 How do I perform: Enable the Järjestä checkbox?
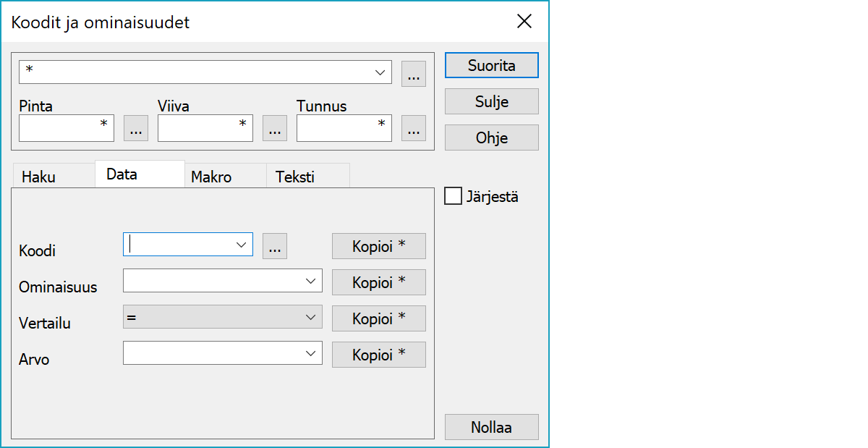click(454, 196)
